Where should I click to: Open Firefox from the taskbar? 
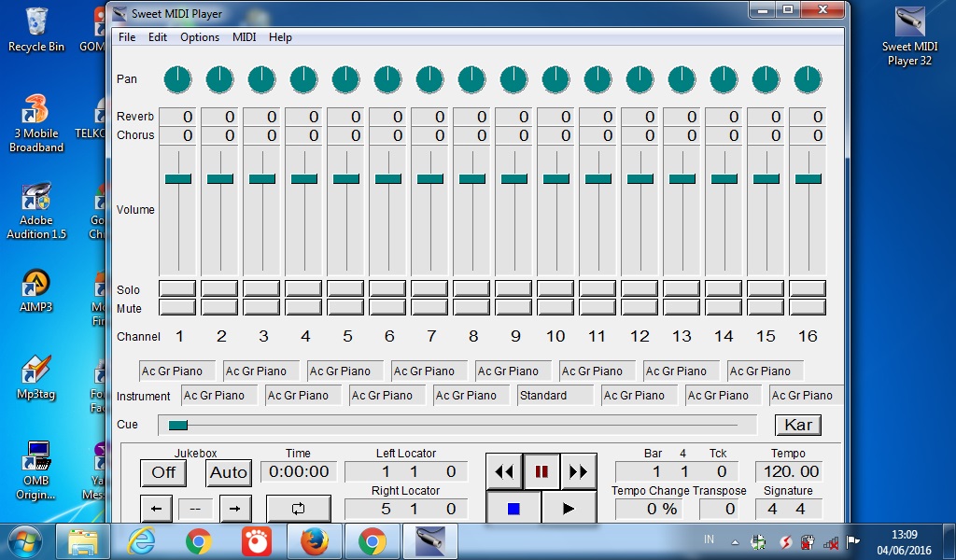[x=314, y=541]
